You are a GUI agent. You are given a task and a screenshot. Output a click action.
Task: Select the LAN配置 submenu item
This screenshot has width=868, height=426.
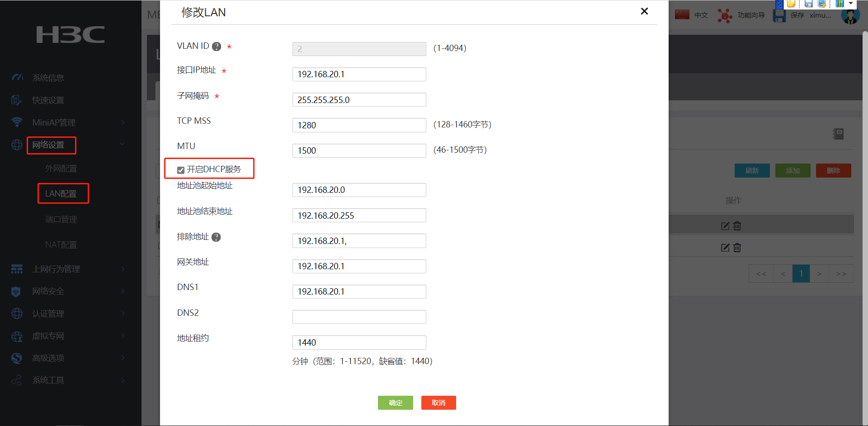[x=61, y=194]
